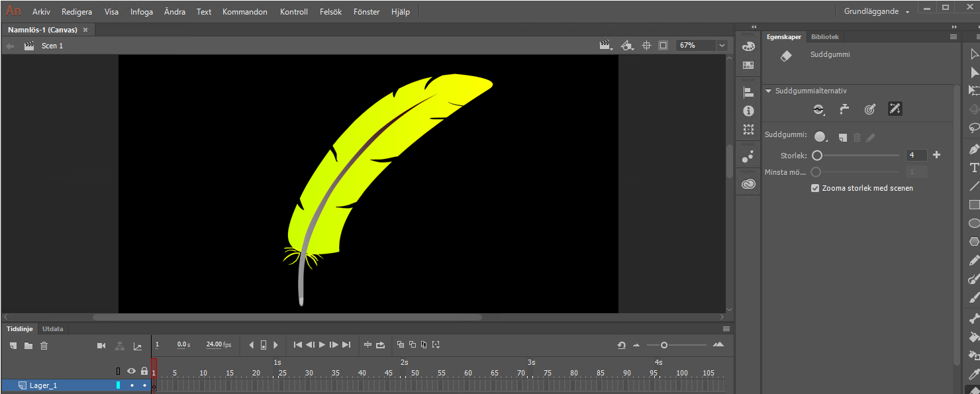Image resolution: width=980 pixels, height=394 pixels.
Task: Open the Transform panel icon
Action: coord(748,129)
